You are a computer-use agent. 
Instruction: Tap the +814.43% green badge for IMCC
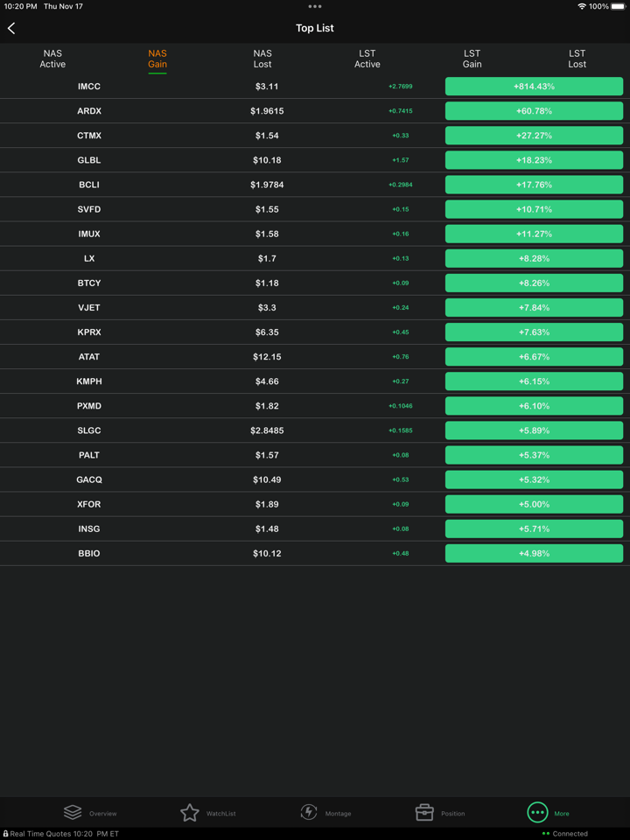click(x=534, y=87)
